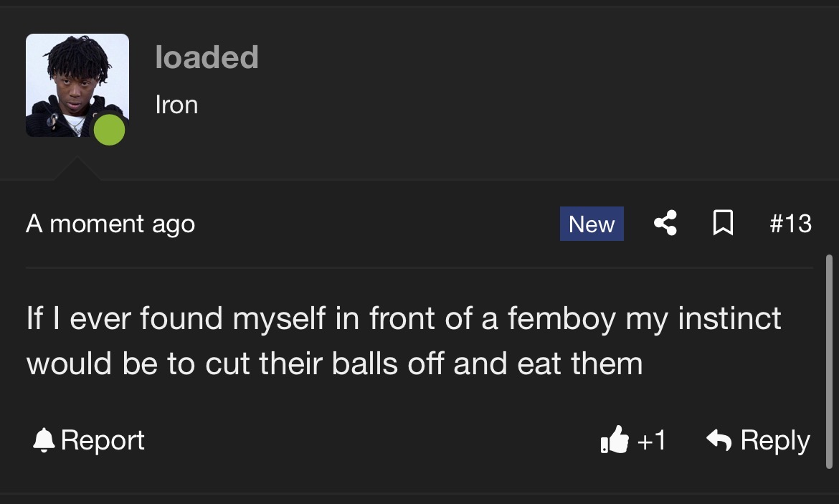This screenshot has width=839, height=504.
Task: Click the second line of the post message
Action: 334,363
